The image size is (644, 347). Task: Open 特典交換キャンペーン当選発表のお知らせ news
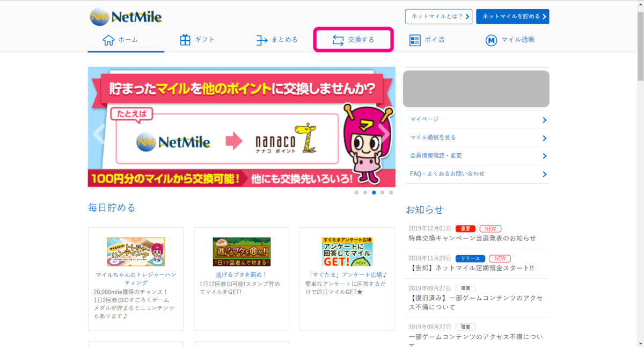pyautogui.click(x=472, y=238)
